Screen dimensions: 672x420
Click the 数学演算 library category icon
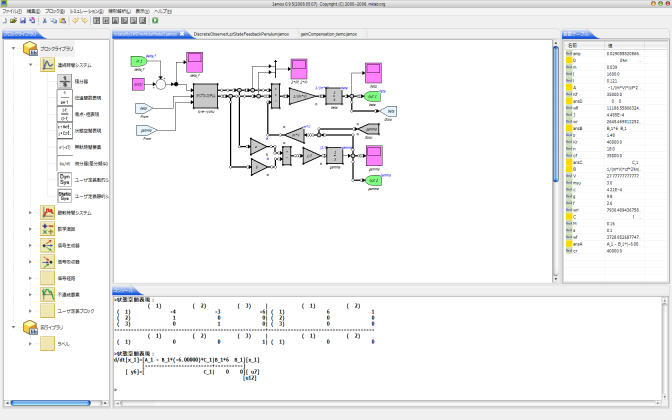[49, 228]
